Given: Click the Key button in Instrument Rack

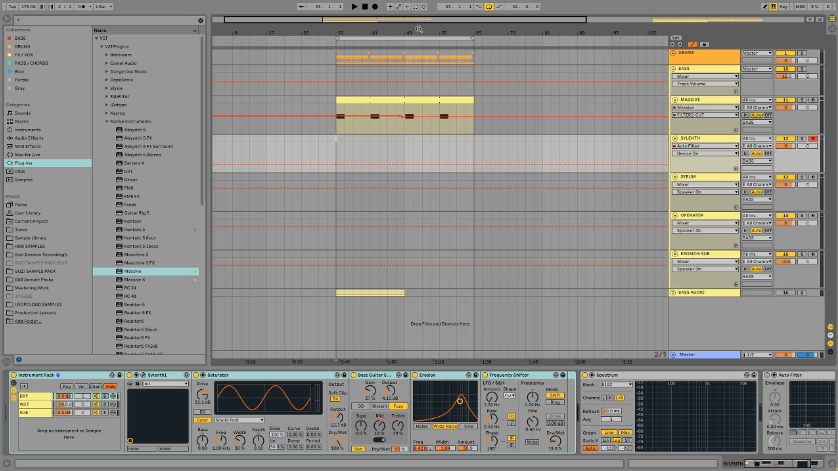Looking at the screenshot, I should tap(66, 386).
